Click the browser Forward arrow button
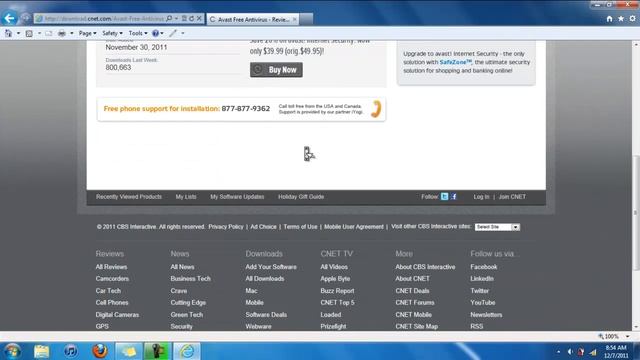640x360 pixels. (x=25, y=18)
